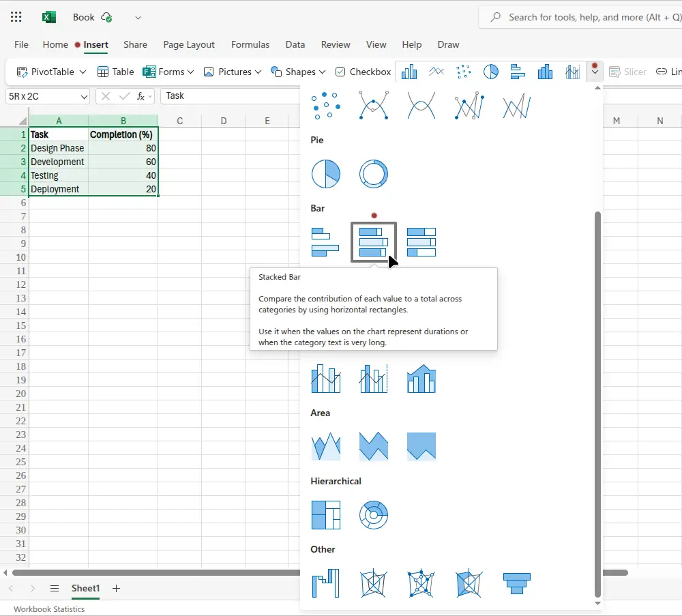Select the Scatter chart icon on the ribbon
The width and height of the screenshot is (682, 616).
click(463, 71)
